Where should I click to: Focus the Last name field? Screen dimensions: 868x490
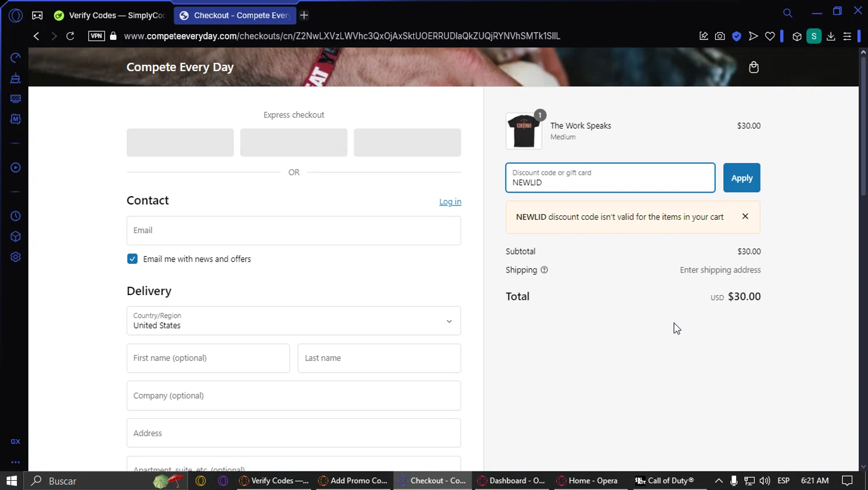point(379,358)
